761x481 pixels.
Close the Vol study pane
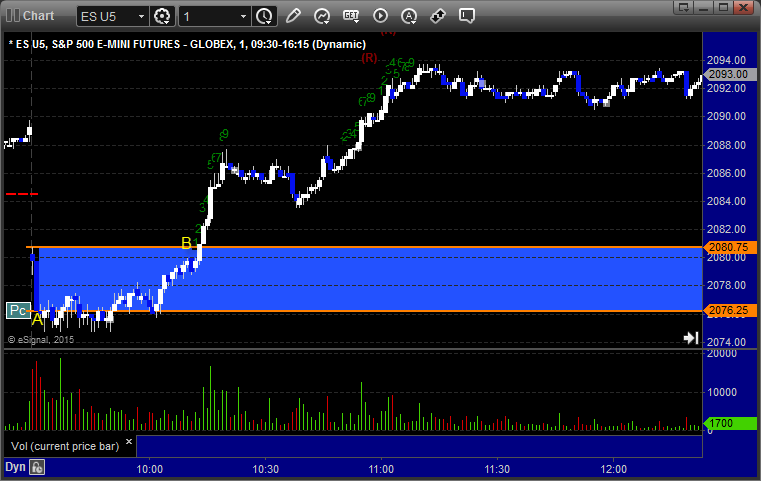tap(129, 441)
